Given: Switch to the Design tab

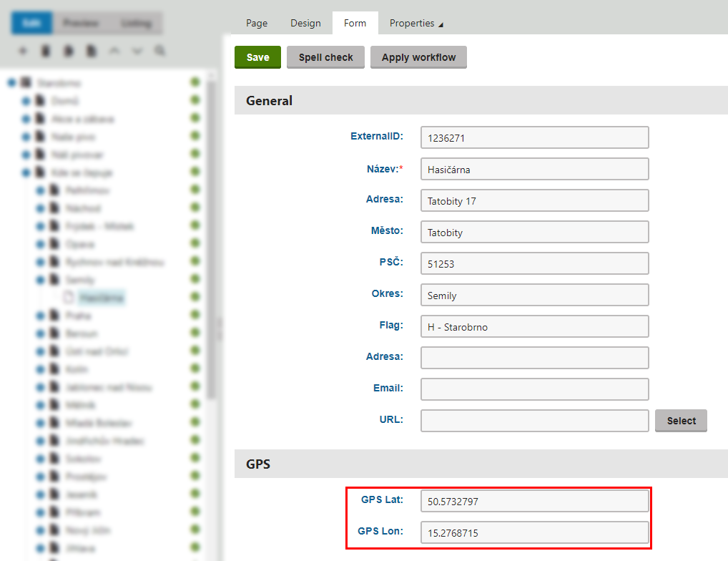Looking at the screenshot, I should (x=305, y=23).
